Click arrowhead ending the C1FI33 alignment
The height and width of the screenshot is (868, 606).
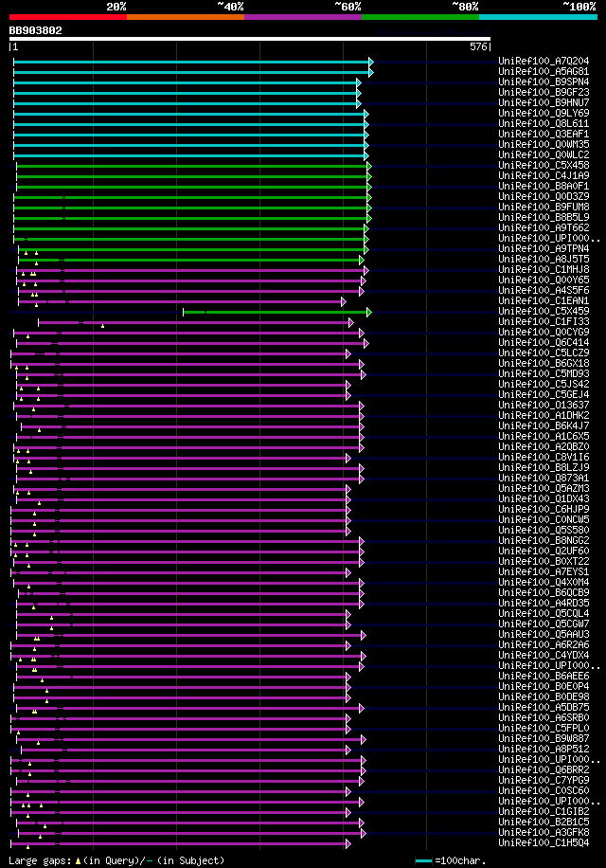click(351, 323)
